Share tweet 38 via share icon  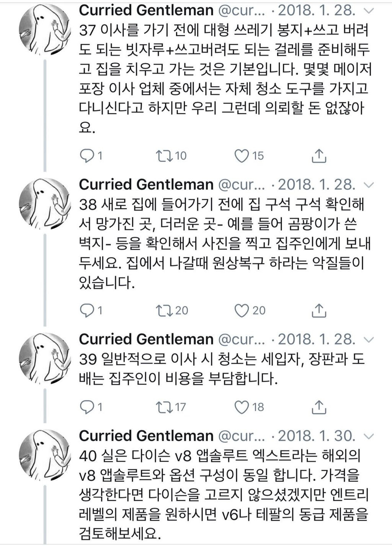319,310
